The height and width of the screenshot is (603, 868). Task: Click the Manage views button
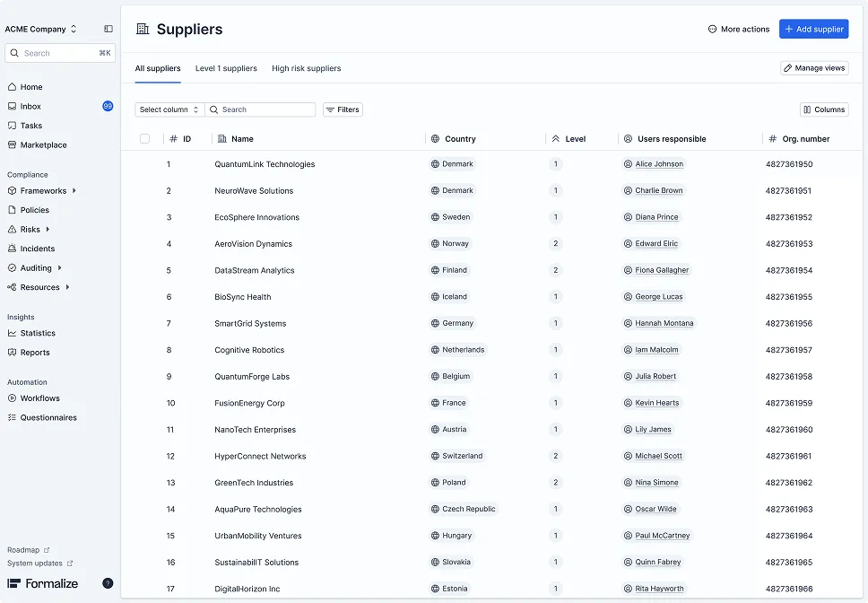tap(814, 68)
